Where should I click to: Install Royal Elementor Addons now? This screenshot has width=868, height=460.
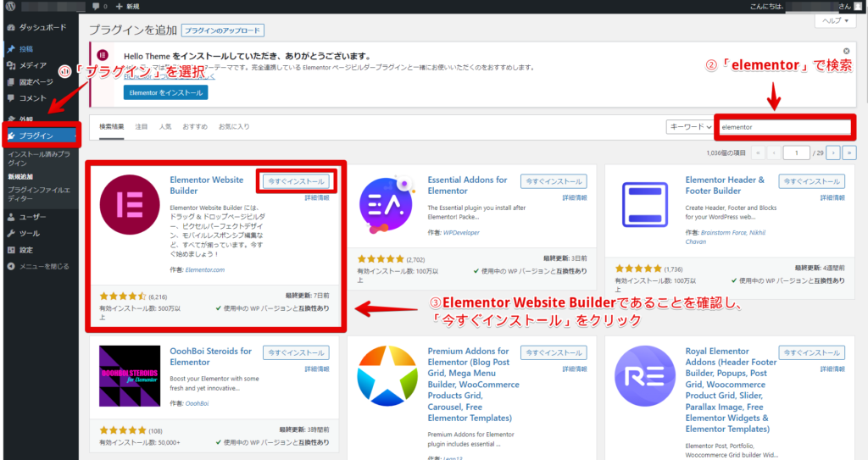[x=811, y=352]
